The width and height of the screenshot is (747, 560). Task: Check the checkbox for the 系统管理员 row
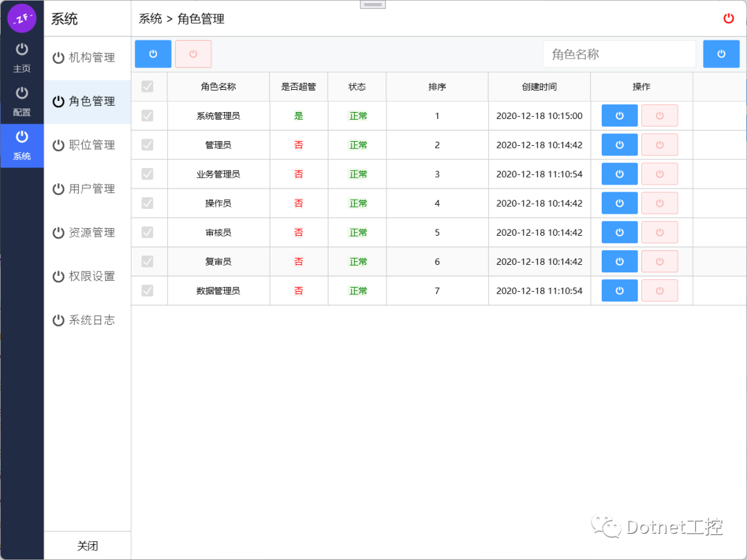147,115
